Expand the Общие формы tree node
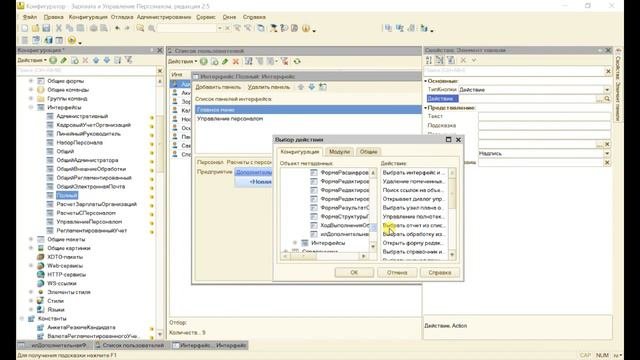Viewport: 640px width, 360px height. pos(31,81)
